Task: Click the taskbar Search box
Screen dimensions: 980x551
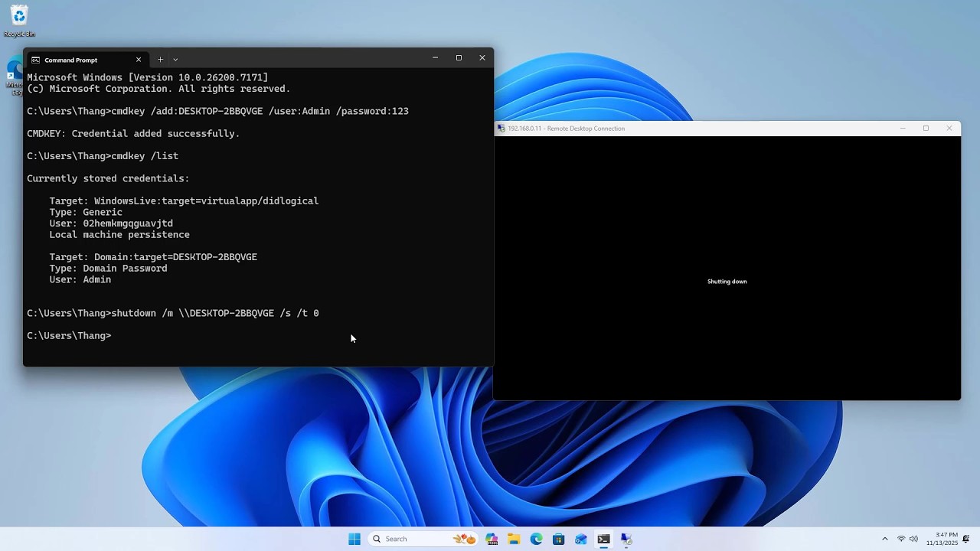Action: tap(423, 539)
